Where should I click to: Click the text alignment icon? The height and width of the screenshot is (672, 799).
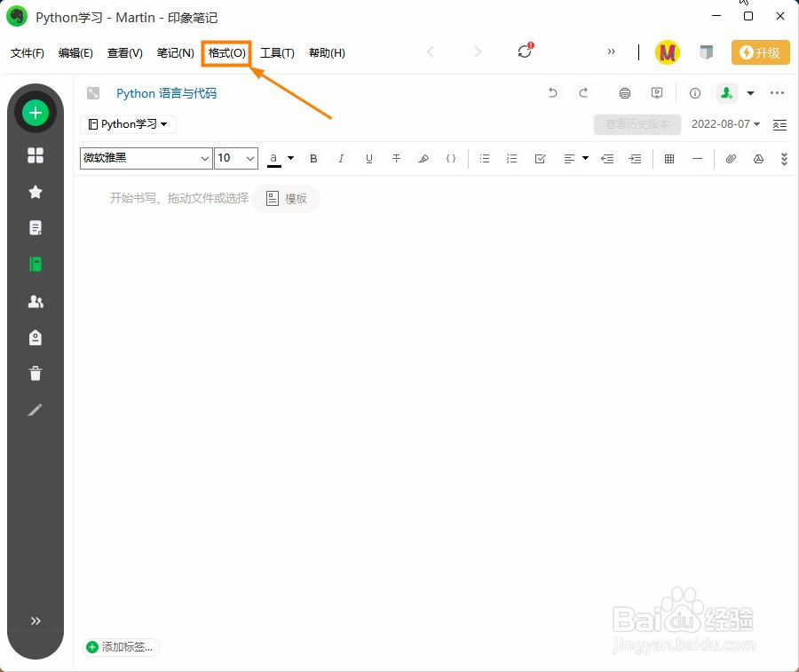[569, 159]
